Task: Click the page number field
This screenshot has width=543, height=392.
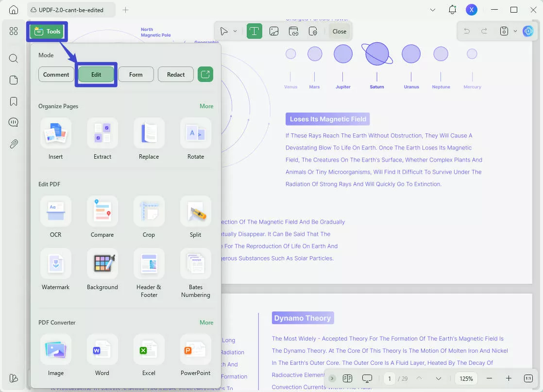Action: [x=390, y=379]
